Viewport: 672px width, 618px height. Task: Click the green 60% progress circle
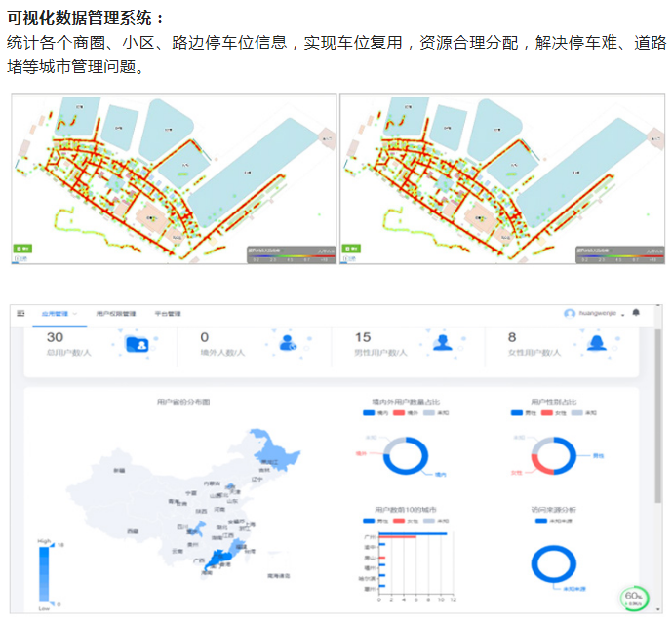click(634, 599)
